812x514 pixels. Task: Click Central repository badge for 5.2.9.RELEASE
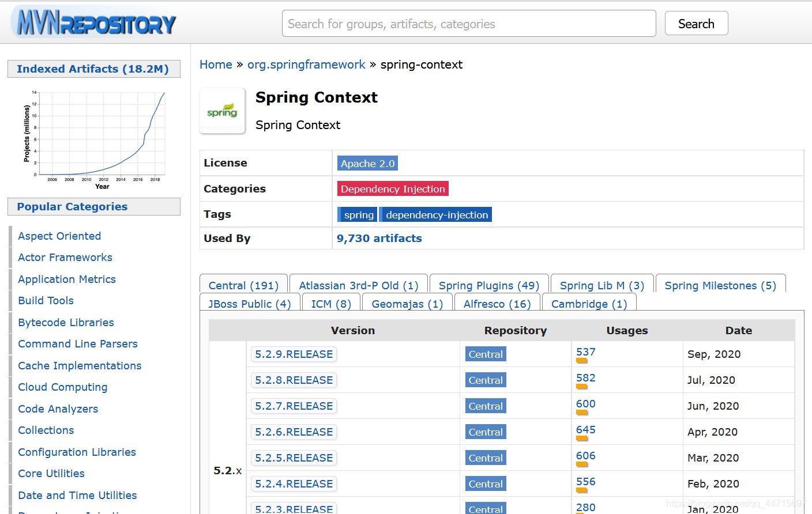pos(486,354)
